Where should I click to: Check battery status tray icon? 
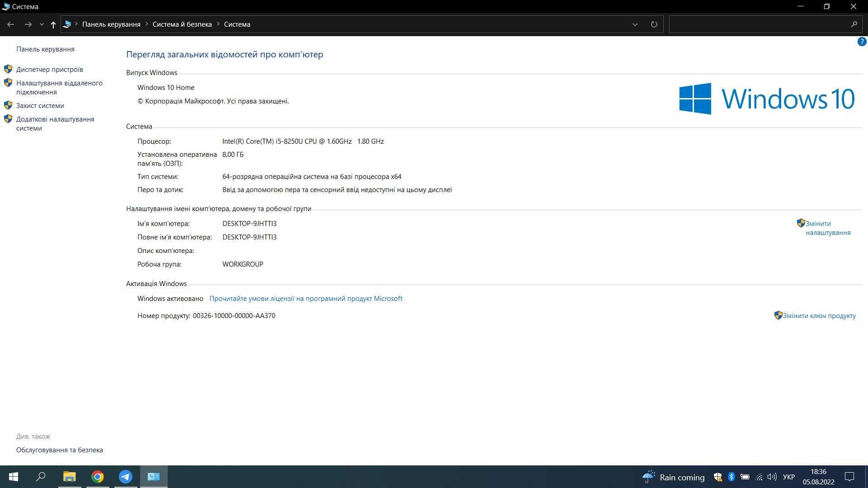pyautogui.click(x=745, y=477)
